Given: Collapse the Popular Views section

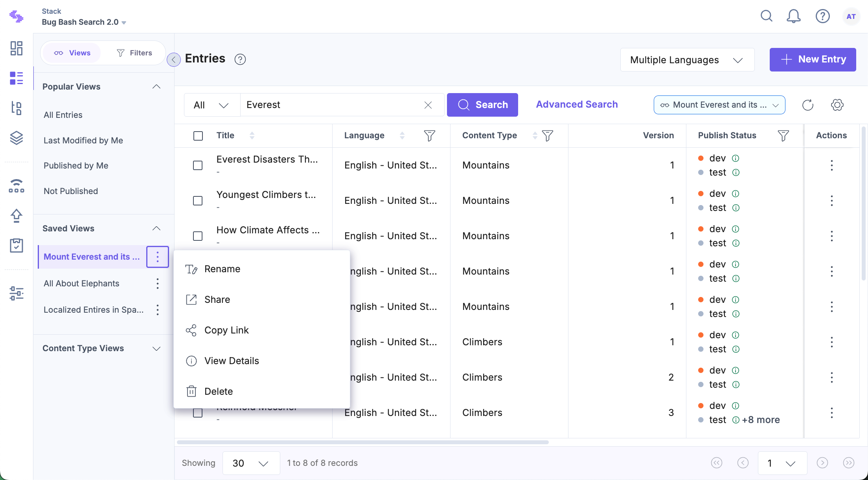Looking at the screenshot, I should [x=156, y=87].
